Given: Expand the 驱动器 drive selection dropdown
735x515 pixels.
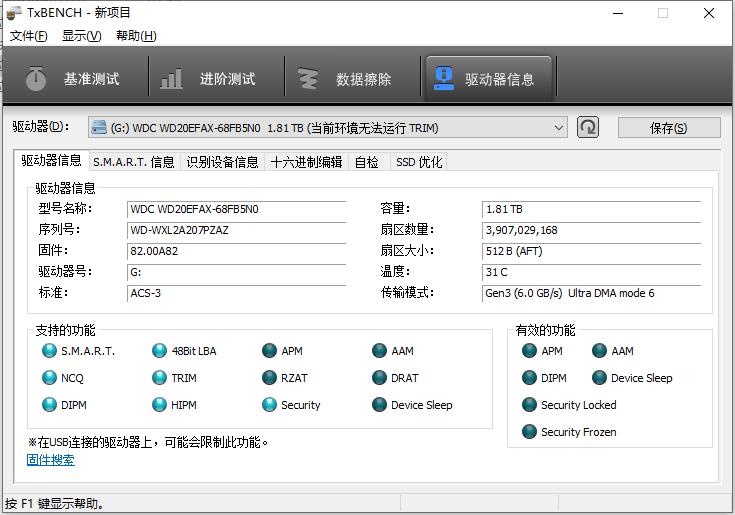Looking at the screenshot, I should [x=327, y=127].
